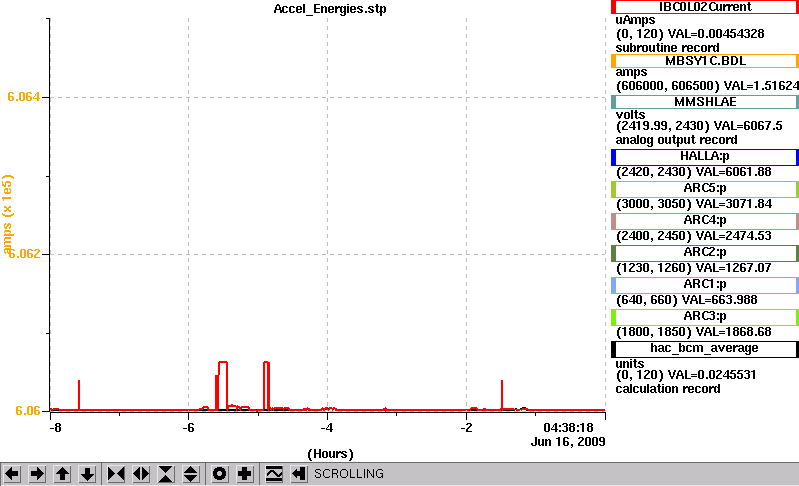Select the ARC3:p legend entry
The image size is (799, 486).
click(705, 317)
